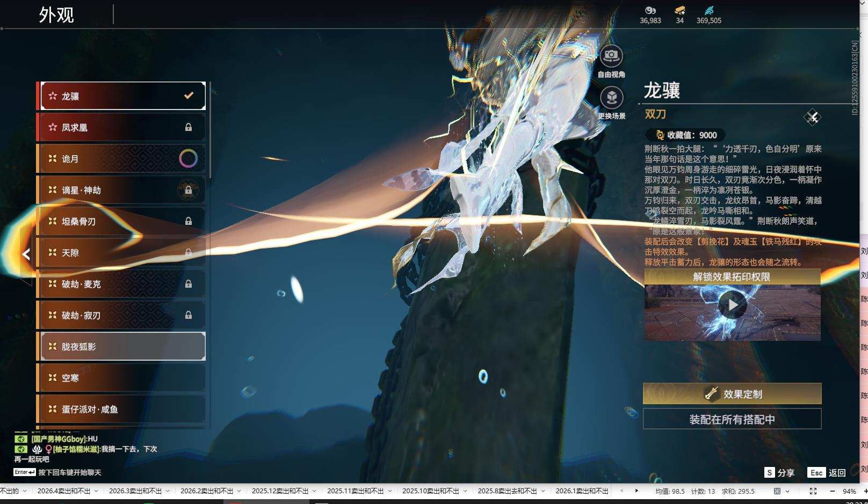Open the gold bar currency showing 34
Viewport: 868px width, 504px height.
[680, 10]
